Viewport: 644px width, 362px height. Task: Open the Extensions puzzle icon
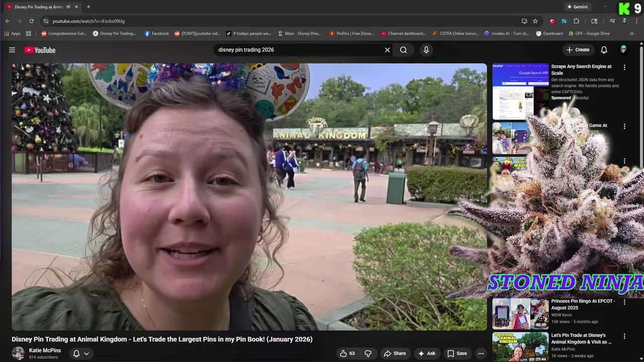click(577, 21)
